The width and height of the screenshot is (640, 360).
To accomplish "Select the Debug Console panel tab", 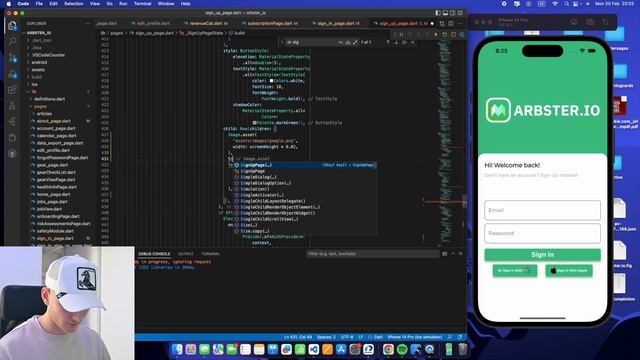I will tap(154, 254).
